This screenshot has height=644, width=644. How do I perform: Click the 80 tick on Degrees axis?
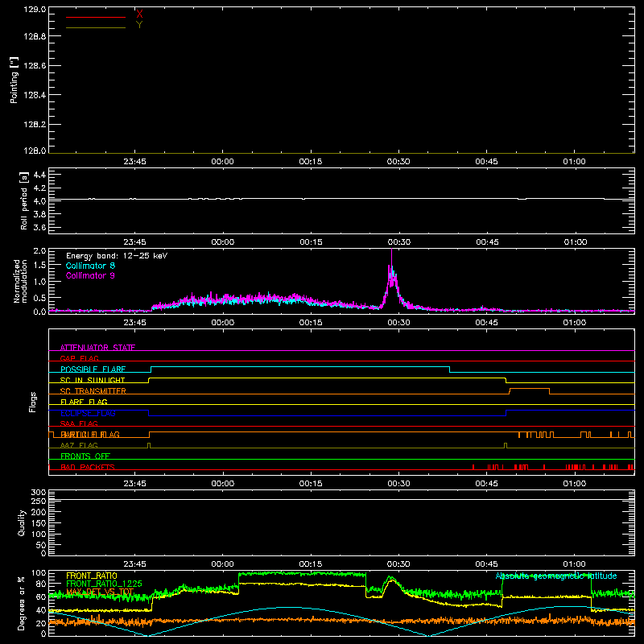(x=41, y=584)
